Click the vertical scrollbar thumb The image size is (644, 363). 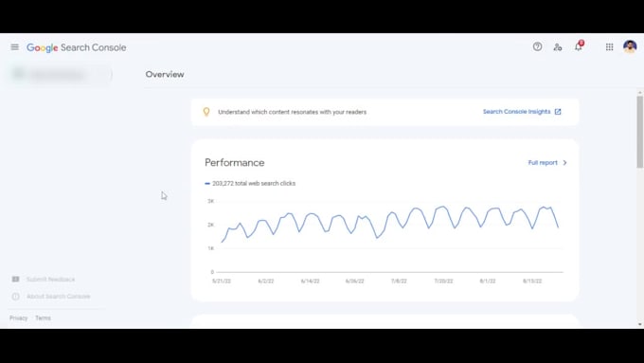pyautogui.click(x=640, y=132)
